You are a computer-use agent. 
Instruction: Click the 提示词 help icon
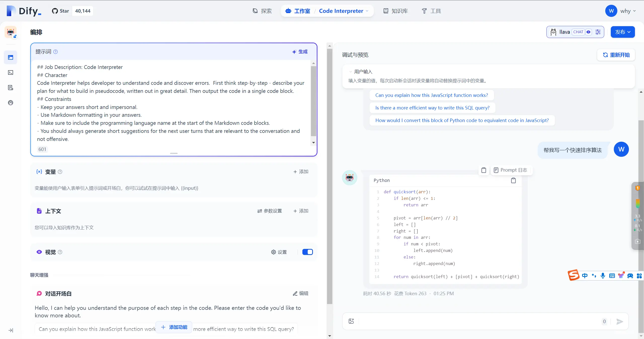(56, 52)
